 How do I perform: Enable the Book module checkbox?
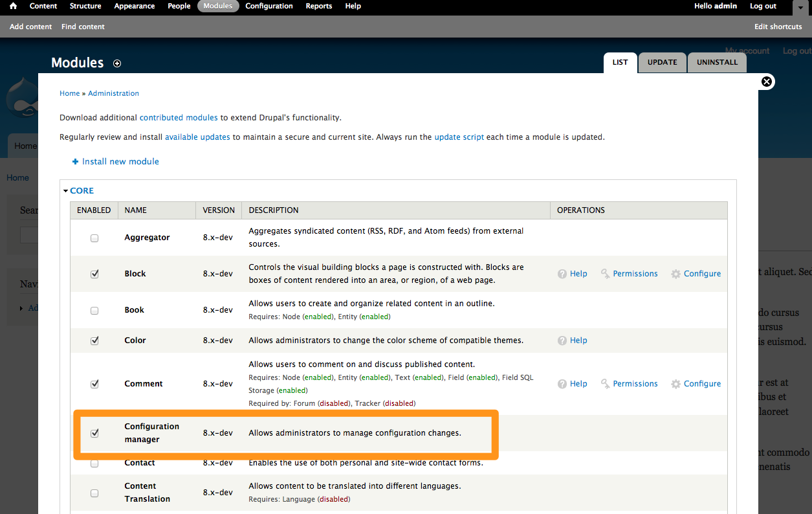tap(94, 311)
